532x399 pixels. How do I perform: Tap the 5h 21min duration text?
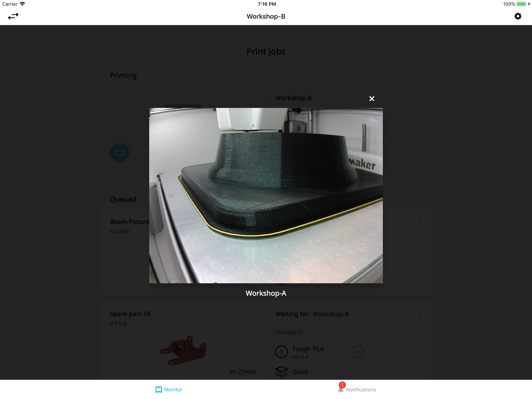click(x=242, y=372)
